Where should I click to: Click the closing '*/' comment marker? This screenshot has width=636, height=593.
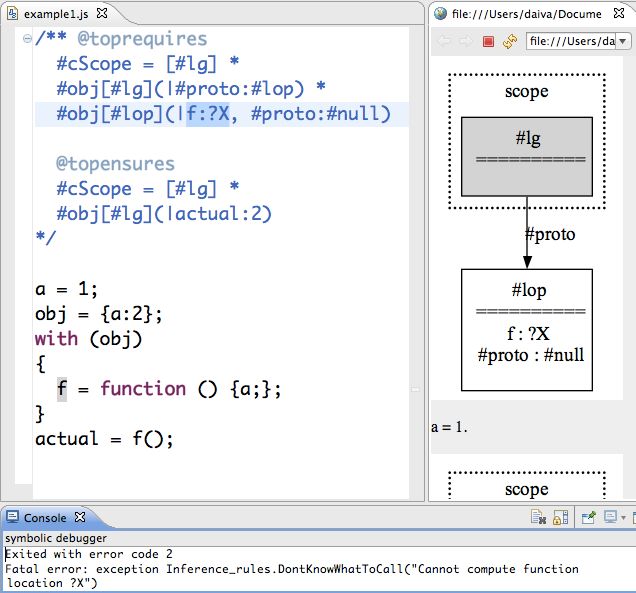coord(45,237)
